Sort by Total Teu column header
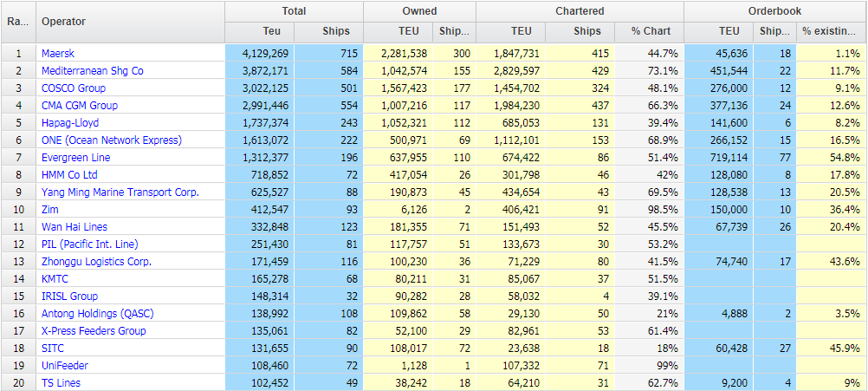Viewport: 868px width, 391px height. (259, 31)
